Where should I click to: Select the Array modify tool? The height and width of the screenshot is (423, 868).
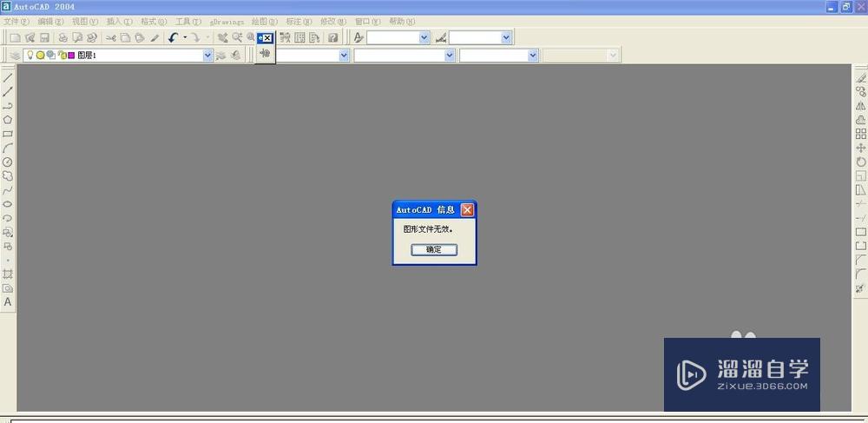(x=861, y=134)
